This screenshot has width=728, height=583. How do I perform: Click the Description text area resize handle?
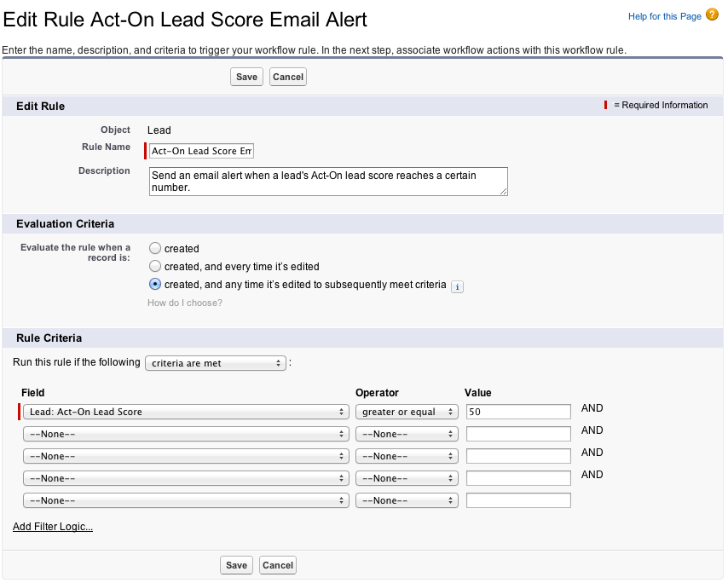tap(504, 192)
